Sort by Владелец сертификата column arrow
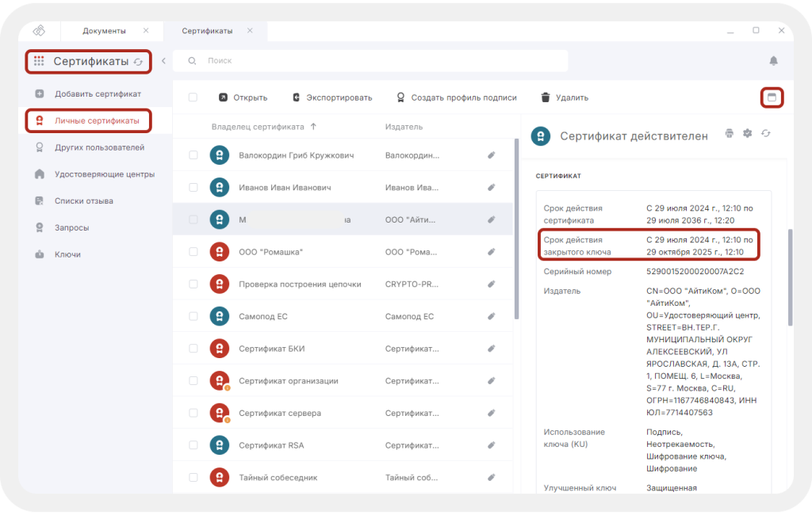The height and width of the screenshot is (515, 812). (313, 127)
